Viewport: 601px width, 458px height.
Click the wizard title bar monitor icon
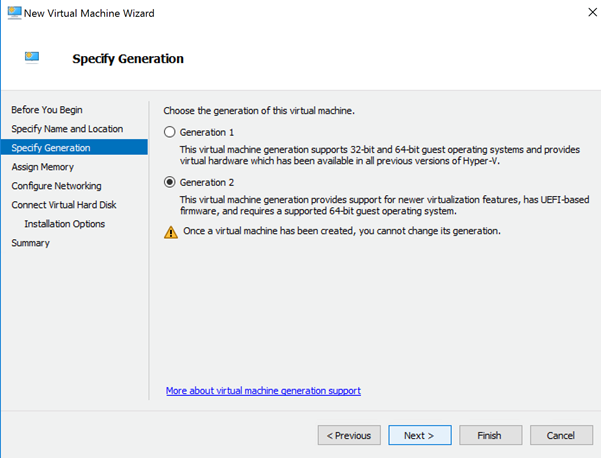[15, 13]
